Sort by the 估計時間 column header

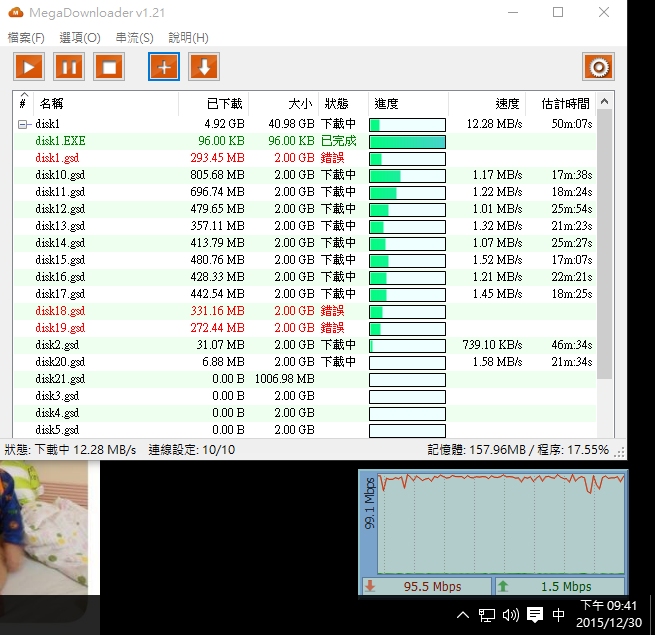tap(561, 104)
